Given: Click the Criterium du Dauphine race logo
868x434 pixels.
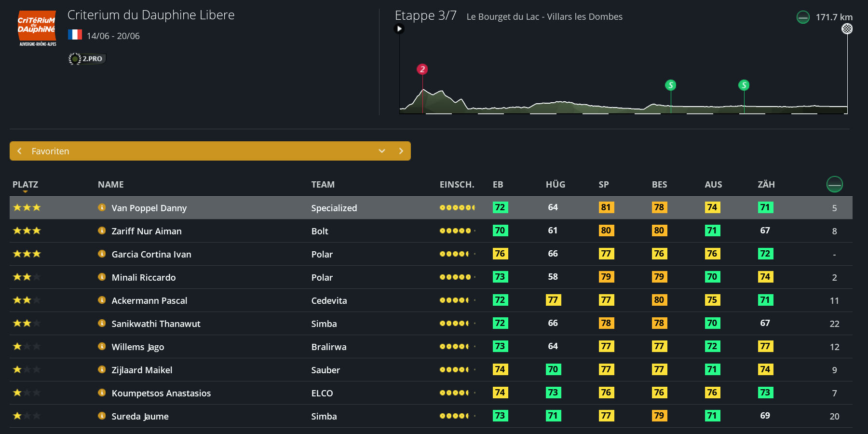Looking at the screenshot, I should click(x=37, y=28).
